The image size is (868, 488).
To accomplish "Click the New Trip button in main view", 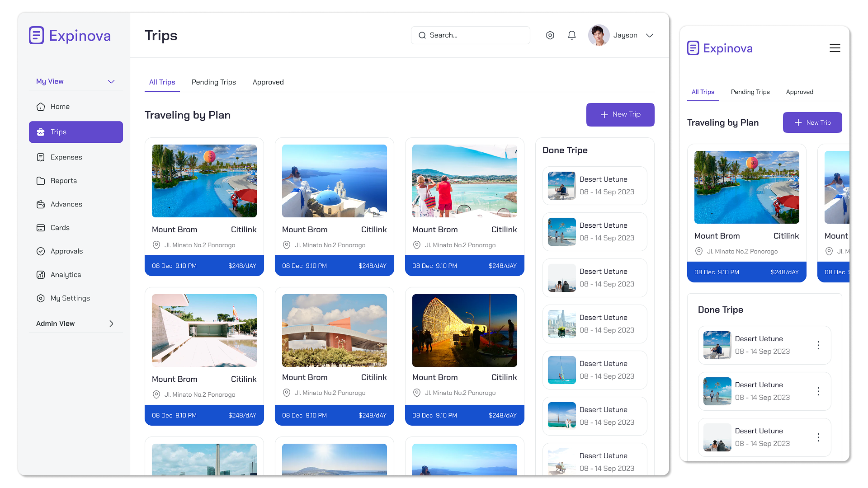I will (x=620, y=115).
